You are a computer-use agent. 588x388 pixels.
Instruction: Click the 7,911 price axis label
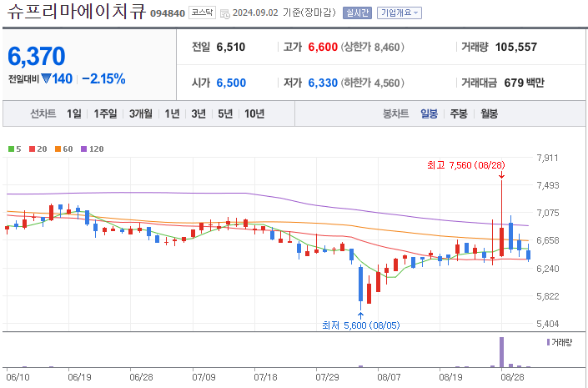(x=547, y=158)
